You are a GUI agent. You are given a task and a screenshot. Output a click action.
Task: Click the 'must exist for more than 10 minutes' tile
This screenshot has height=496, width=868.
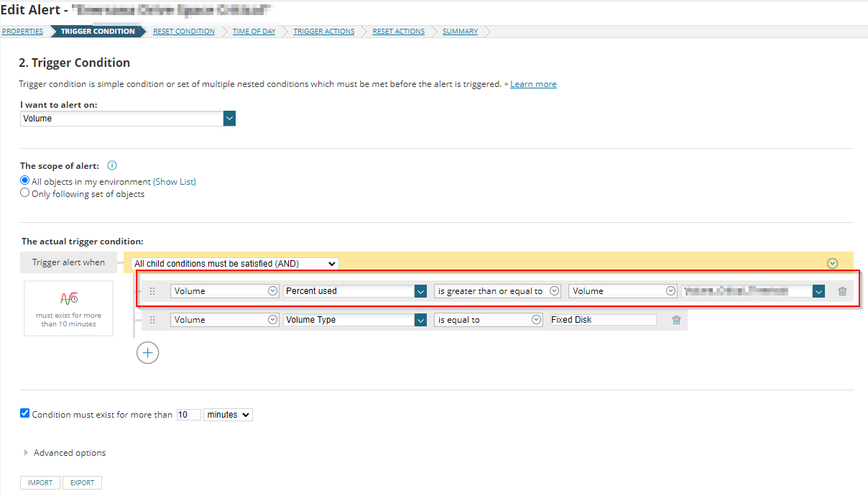point(68,308)
